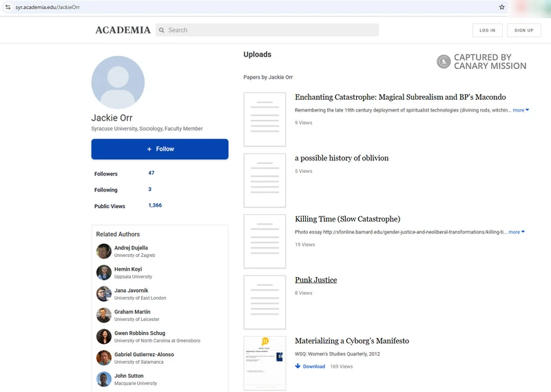Open 'Materializing a Cyborg's Manifesto' title
Viewport: 551px width, 392px height.
pyautogui.click(x=352, y=341)
